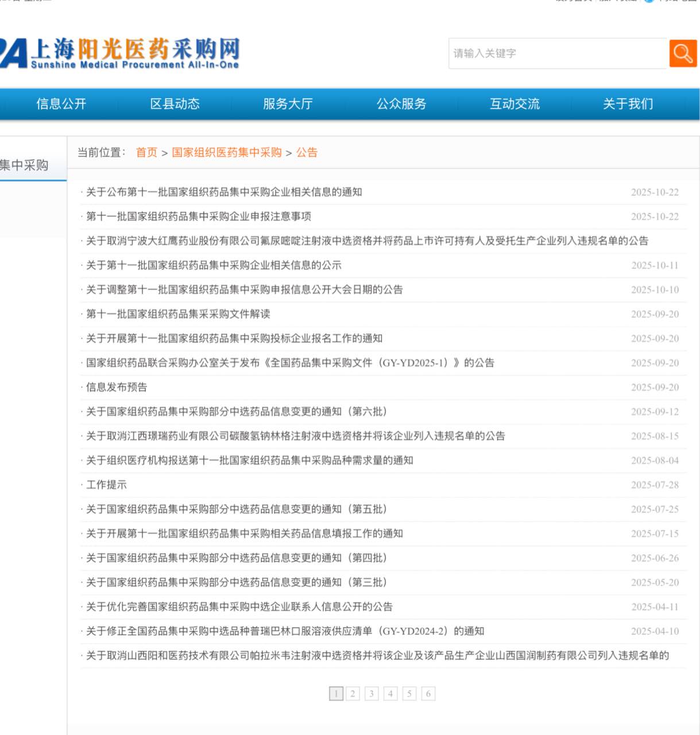Go to page 2 of announcements
The image size is (700, 735).
tap(353, 694)
